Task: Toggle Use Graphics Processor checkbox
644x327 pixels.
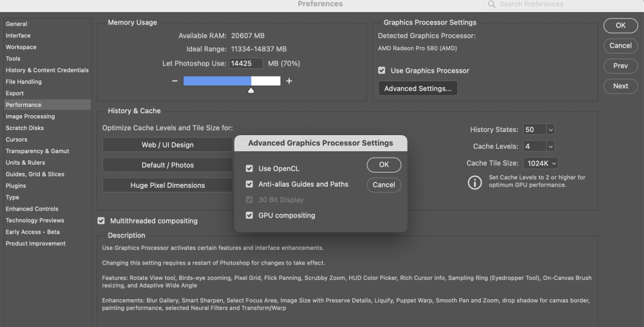Action: pyautogui.click(x=381, y=71)
